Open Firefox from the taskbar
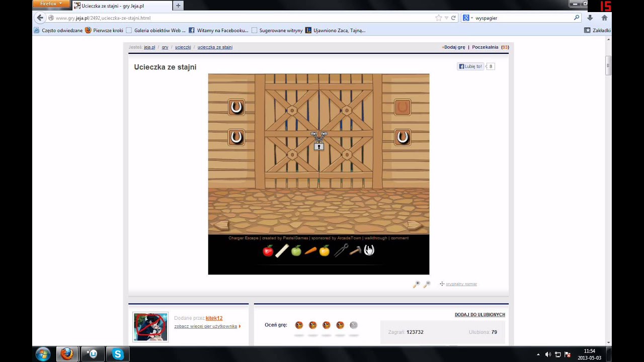Screen dimensions: 644x362 67,354
